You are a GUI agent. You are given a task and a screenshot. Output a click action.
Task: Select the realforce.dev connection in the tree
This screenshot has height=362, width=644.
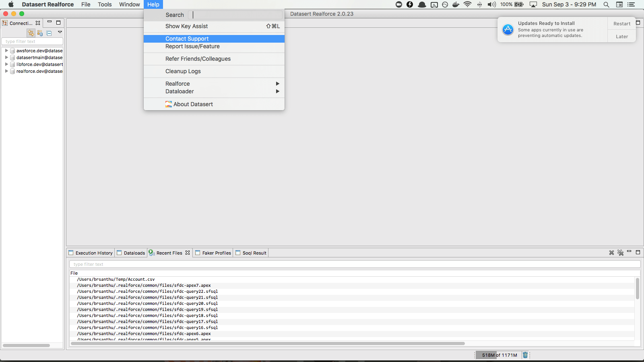click(x=39, y=71)
